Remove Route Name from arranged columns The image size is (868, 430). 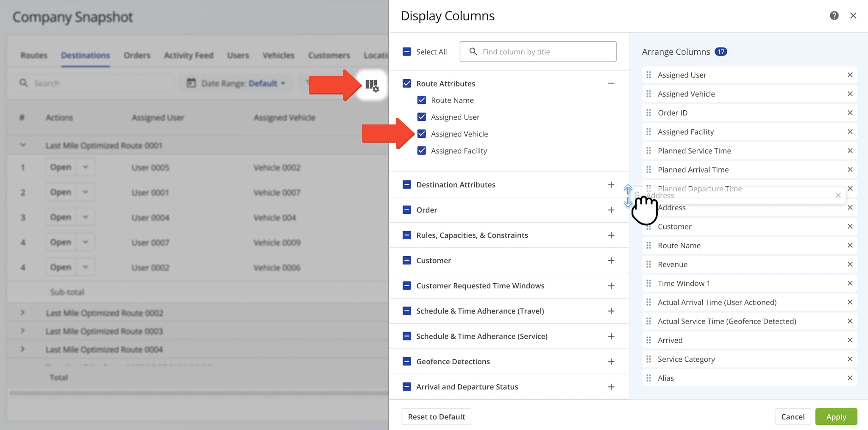click(x=850, y=246)
